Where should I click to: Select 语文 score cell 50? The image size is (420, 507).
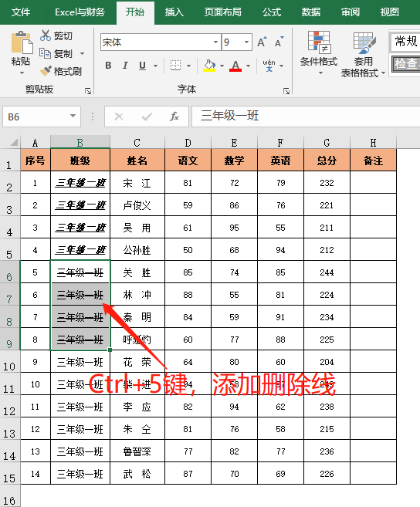point(188,250)
